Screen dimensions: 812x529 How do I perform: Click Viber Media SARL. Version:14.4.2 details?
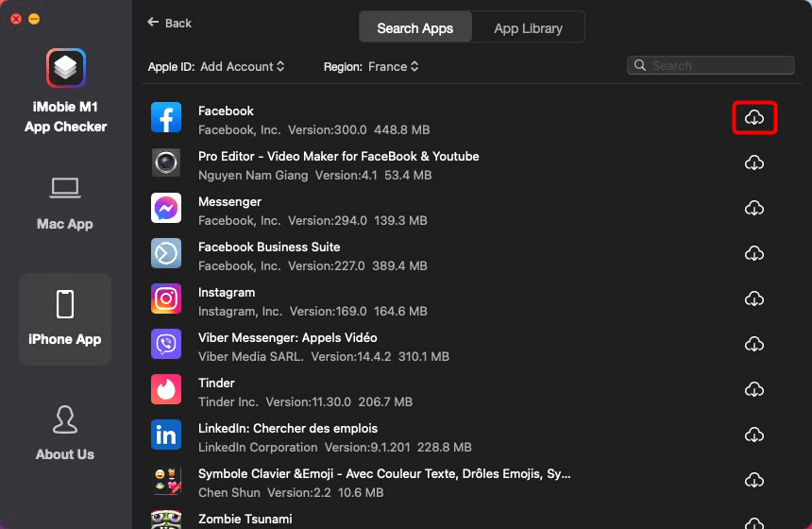point(324,356)
